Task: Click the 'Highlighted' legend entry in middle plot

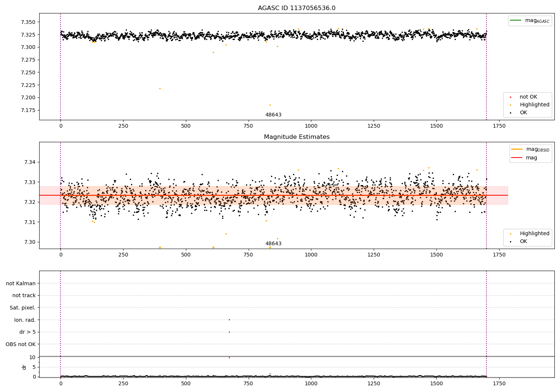Action: coord(529,234)
